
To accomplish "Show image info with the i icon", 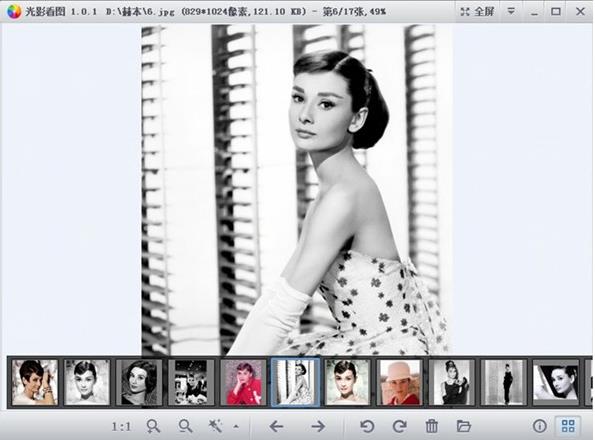I will [x=540, y=426].
